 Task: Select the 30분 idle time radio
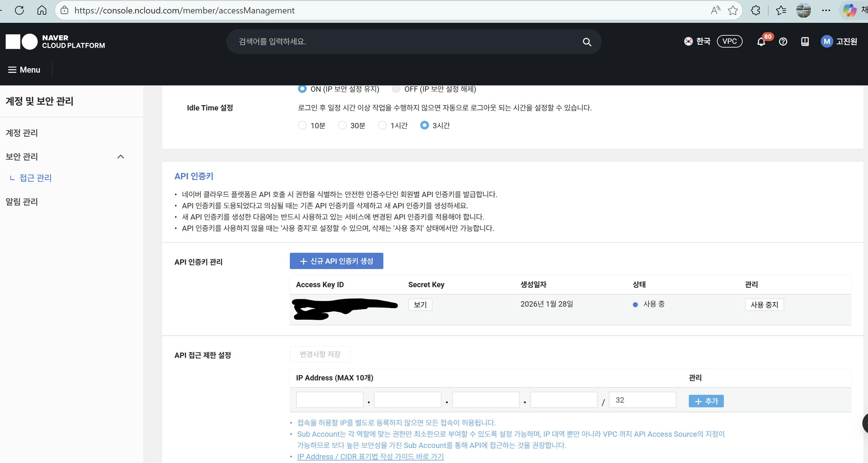coord(342,125)
